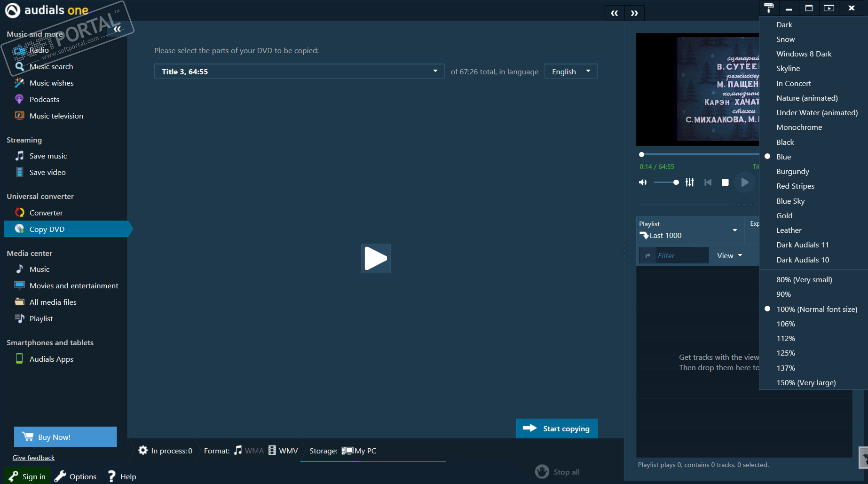The height and width of the screenshot is (484, 868).
Task: Open the English language dropdown
Action: tap(571, 71)
